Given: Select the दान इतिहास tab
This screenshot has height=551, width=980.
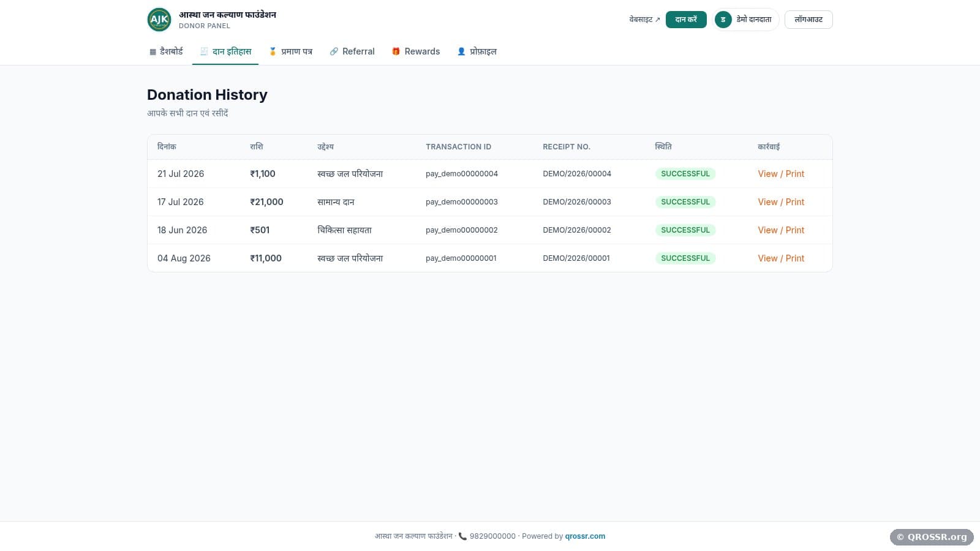Looking at the screenshot, I should (x=225, y=51).
